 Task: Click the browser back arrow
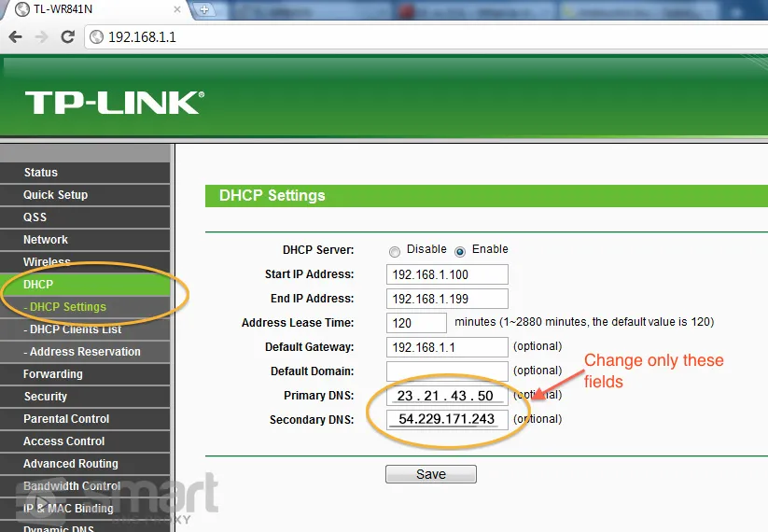(15, 37)
